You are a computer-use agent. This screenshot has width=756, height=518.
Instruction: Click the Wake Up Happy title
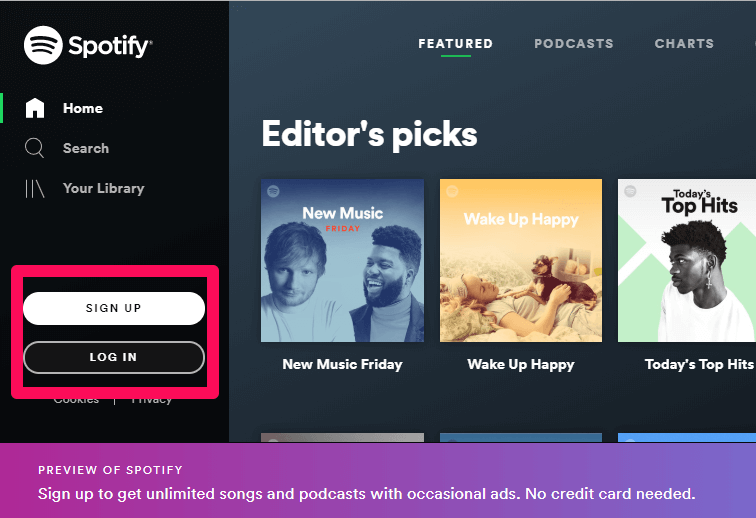click(x=521, y=364)
